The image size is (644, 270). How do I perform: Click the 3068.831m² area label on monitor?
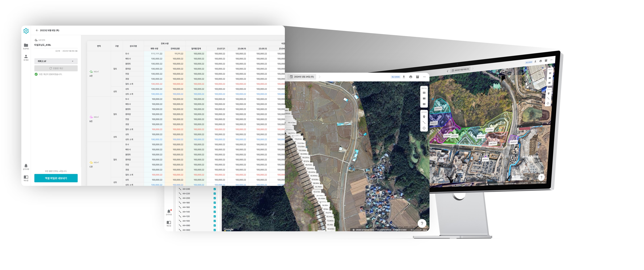(x=438, y=108)
